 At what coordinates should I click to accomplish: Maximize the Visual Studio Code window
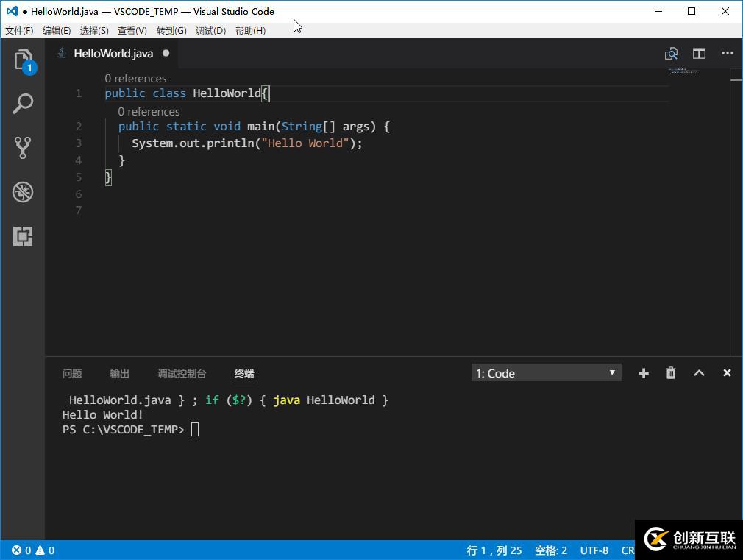pos(692,11)
